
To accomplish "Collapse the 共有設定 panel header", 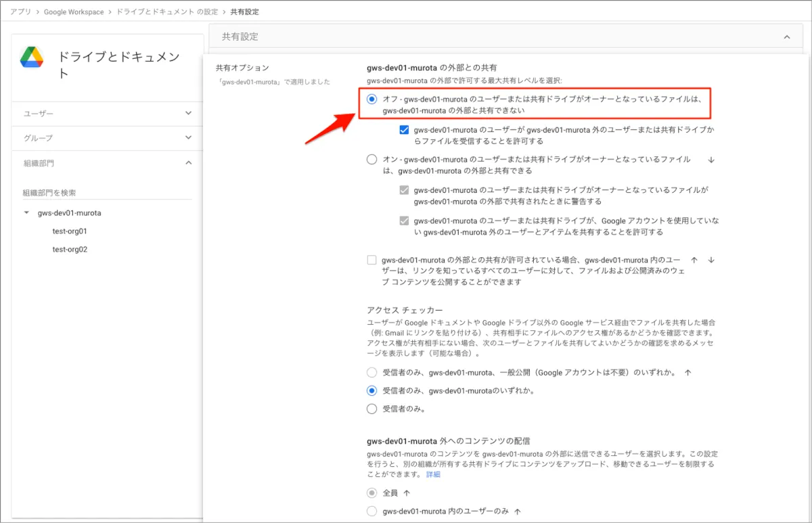I will pyautogui.click(x=786, y=37).
